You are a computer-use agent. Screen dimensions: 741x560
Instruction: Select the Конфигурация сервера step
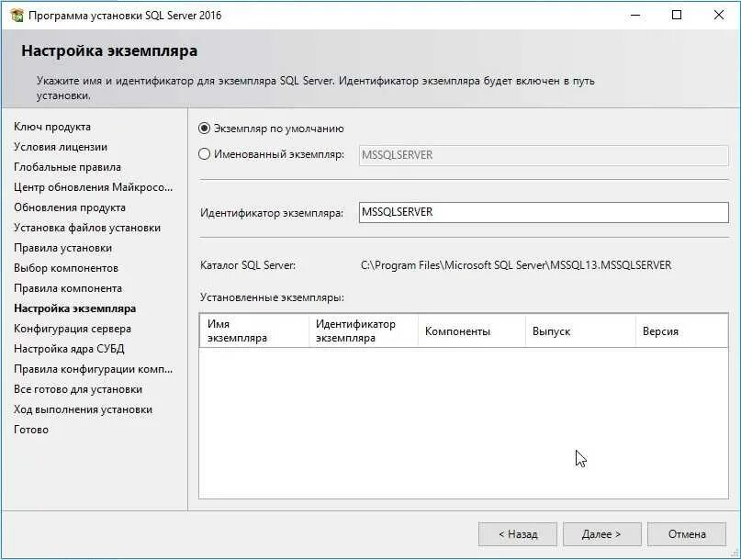(x=73, y=329)
